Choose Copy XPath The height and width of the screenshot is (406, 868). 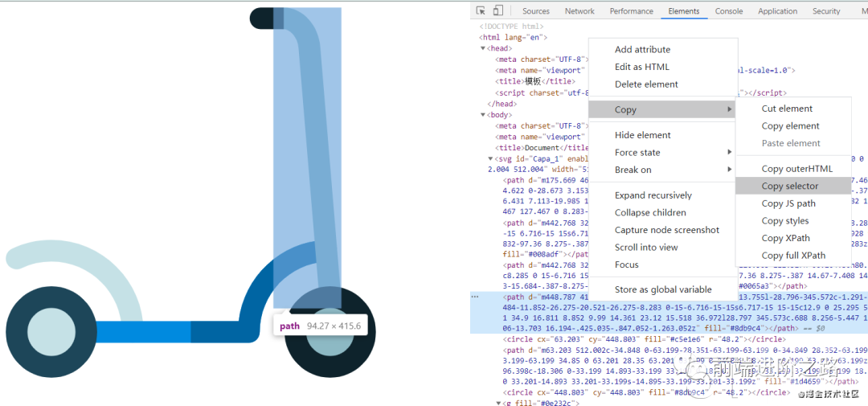(785, 238)
